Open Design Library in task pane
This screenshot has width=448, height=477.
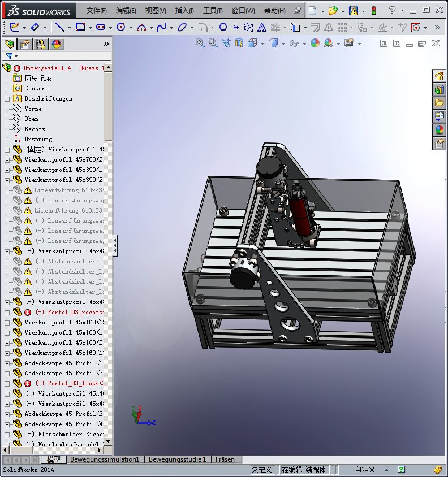(x=439, y=89)
